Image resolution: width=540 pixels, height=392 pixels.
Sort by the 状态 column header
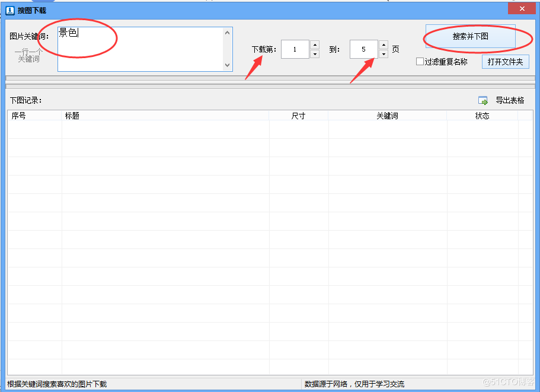tap(482, 116)
